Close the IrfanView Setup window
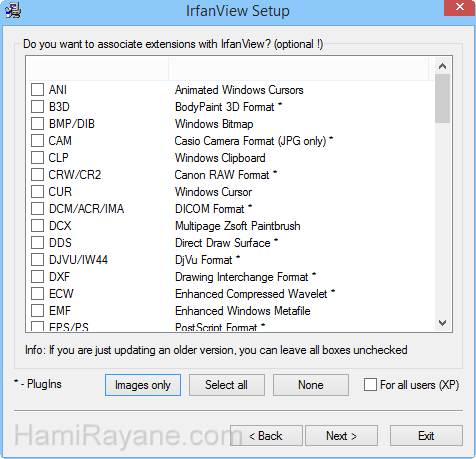This screenshot has width=476, height=459. coord(460,7)
